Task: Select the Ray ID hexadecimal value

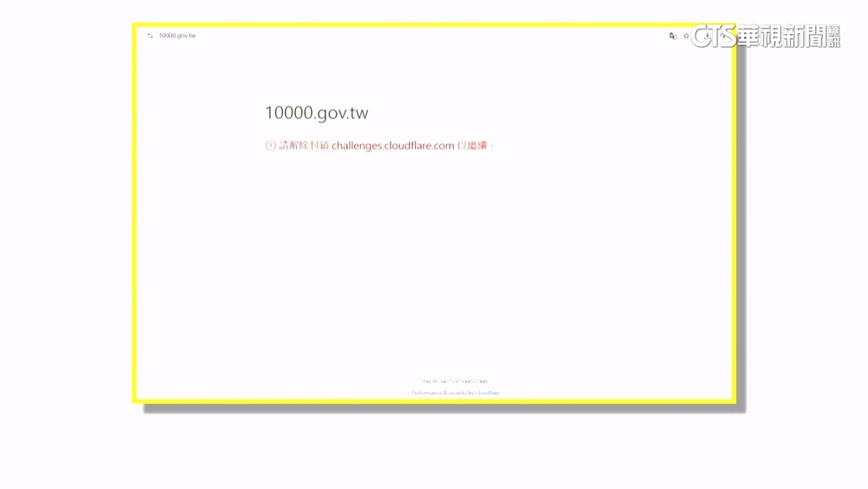Action: coord(464,381)
